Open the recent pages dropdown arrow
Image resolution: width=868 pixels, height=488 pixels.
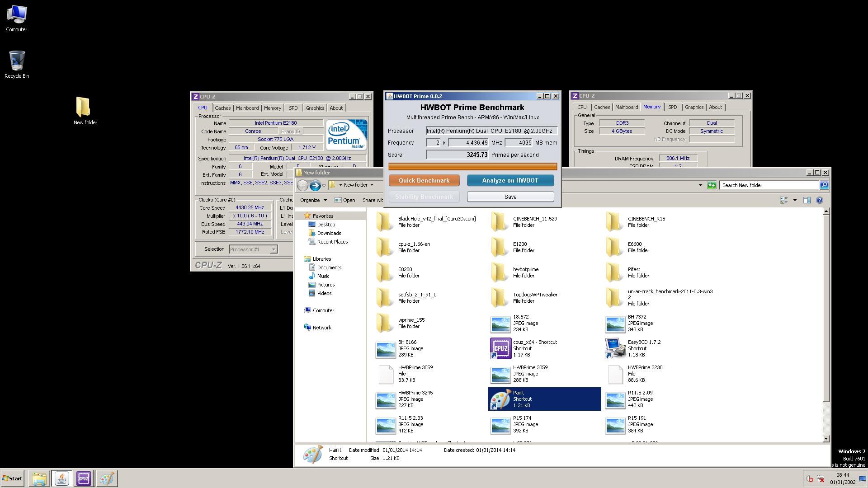click(x=324, y=185)
